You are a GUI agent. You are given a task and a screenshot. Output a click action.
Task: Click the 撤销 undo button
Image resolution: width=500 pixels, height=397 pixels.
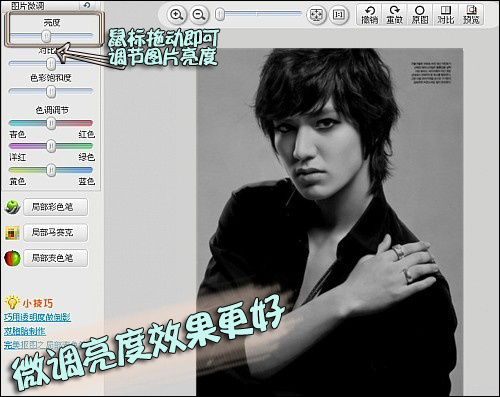pos(370,15)
